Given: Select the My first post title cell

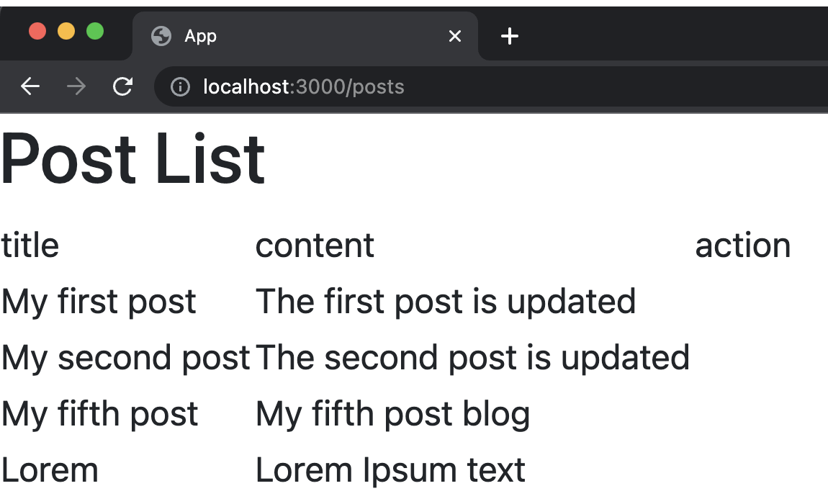Looking at the screenshot, I should (x=99, y=301).
